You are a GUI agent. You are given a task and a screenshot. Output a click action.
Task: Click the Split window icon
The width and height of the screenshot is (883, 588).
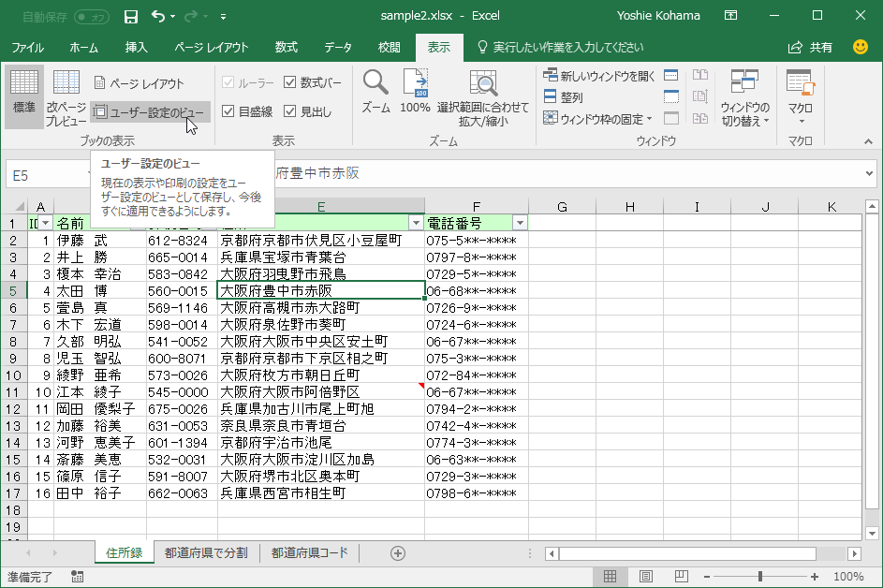pyautogui.click(x=670, y=75)
